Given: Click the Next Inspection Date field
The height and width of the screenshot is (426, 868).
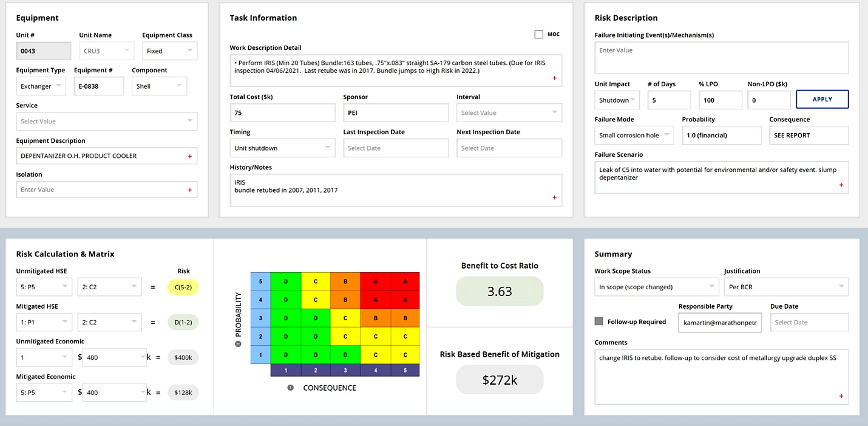Looking at the screenshot, I should click(509, 148).
